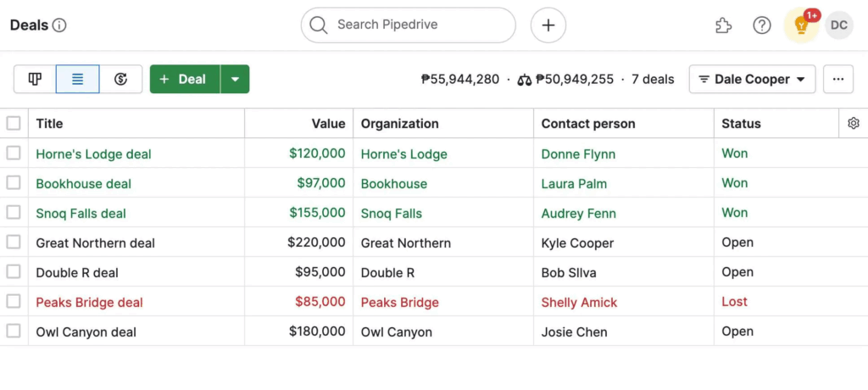Screen dimensions: 868x390
Task: Click the quick add plus button
Action: pos(548,25)
